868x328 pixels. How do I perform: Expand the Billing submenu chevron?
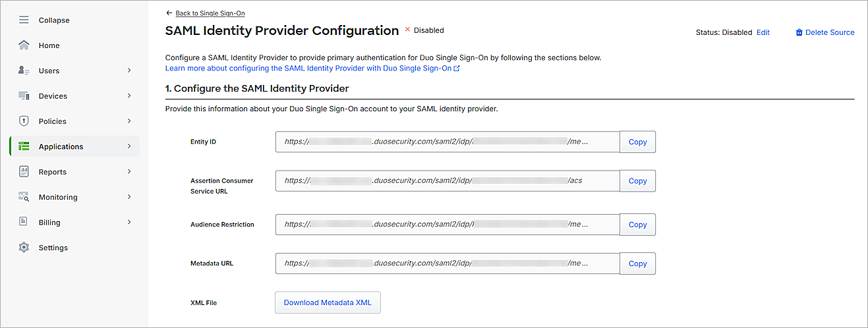(x=129, y=223)
